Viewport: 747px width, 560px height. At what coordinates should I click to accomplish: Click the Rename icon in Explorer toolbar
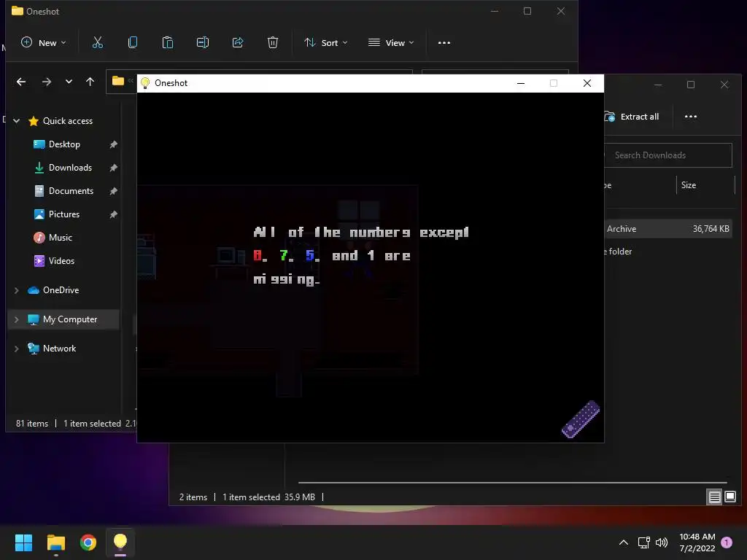click(x=203, y=43)
